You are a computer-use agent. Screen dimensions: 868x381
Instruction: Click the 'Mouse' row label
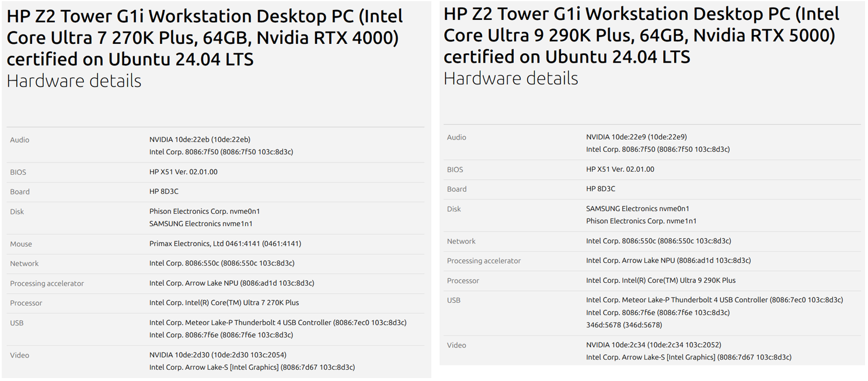click(21, 244)
